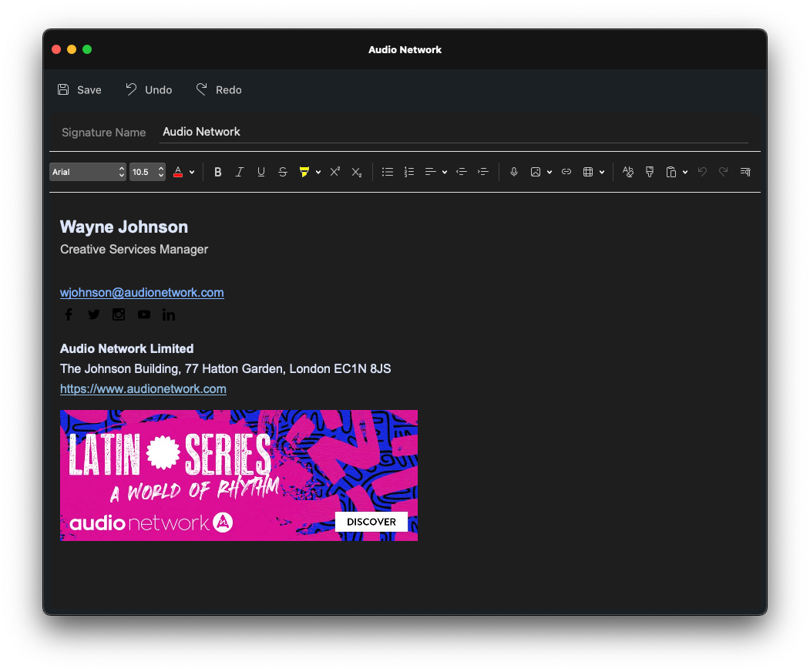810x672 pixels.
Task: Insert a numbered list
Action: point(409,172)
